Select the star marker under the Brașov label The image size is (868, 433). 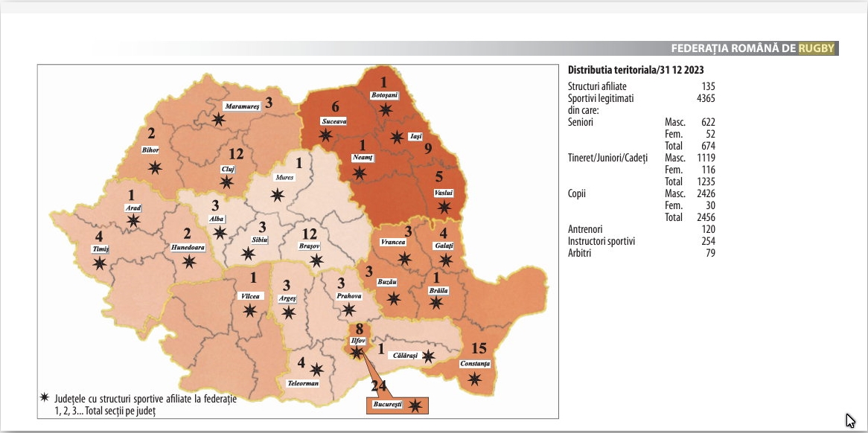pyautogui.click(x=316, y=260)
